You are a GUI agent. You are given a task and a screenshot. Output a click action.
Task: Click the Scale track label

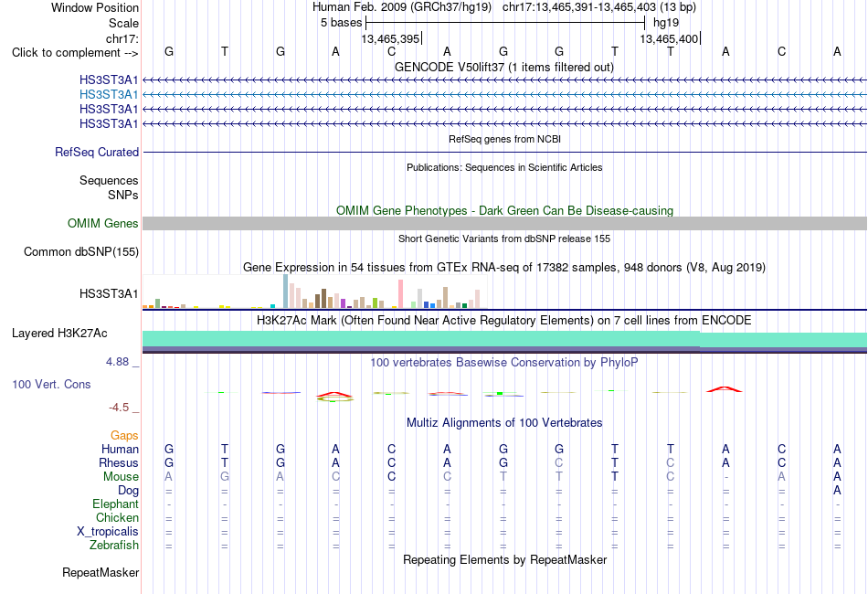[x=123, y=23]
